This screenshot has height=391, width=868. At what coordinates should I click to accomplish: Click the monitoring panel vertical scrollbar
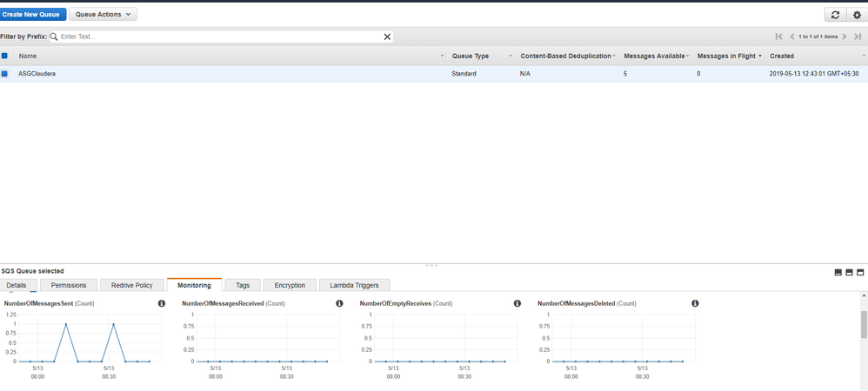tap(864, 325)
